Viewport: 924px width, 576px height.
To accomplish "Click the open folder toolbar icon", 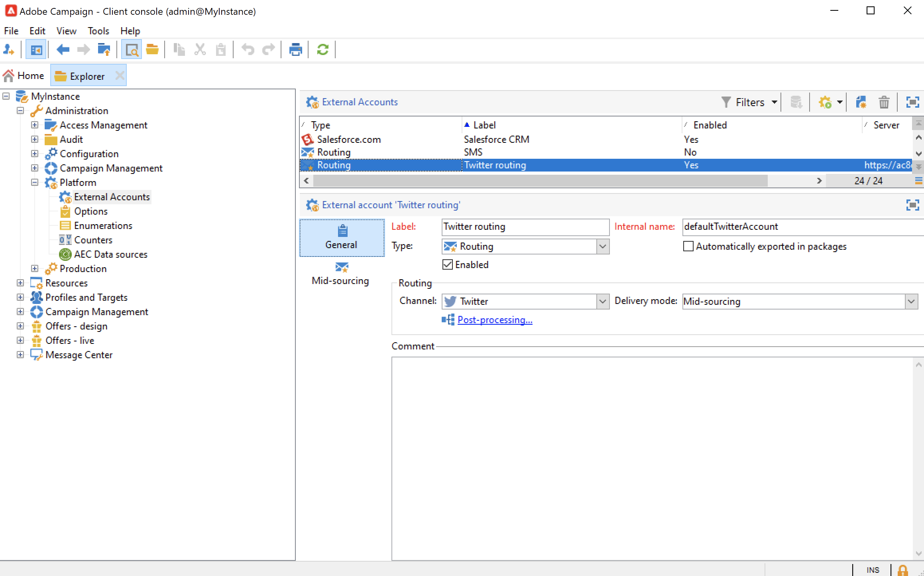I will pos(152,49).
